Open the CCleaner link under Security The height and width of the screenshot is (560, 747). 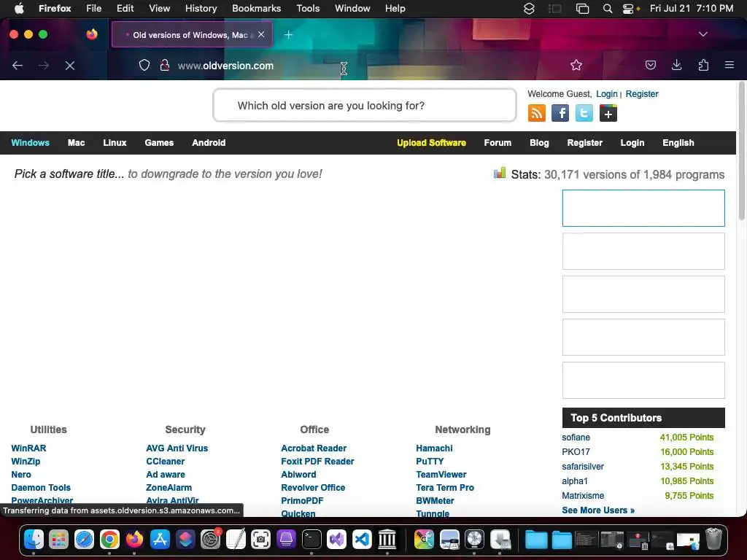click(166, 462)
